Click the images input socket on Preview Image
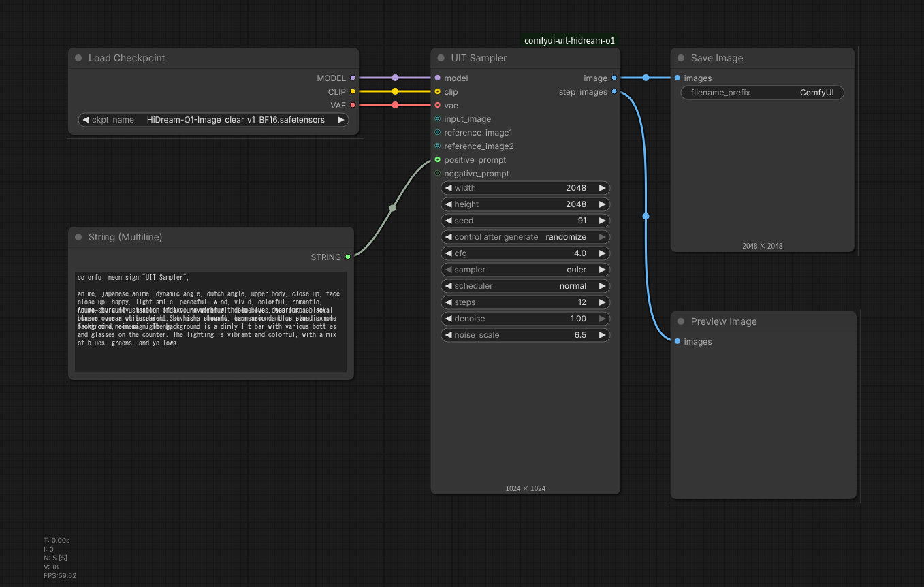Viewport: 924px width, 587px height. [677, 341]
